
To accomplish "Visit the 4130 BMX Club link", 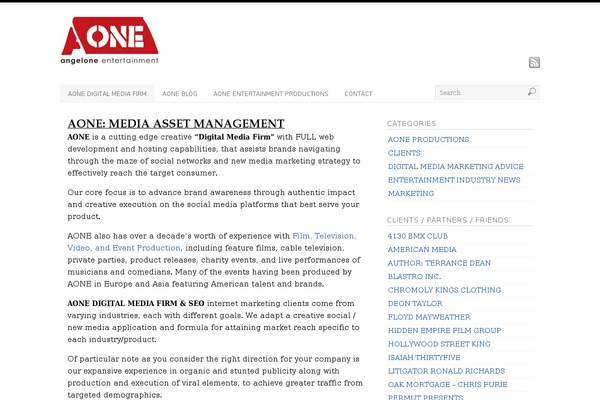I will pyautogui.click(x=417, y=236).
